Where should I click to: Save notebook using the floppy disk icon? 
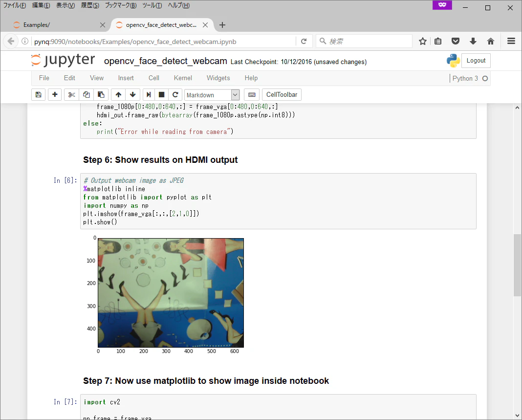38,94
